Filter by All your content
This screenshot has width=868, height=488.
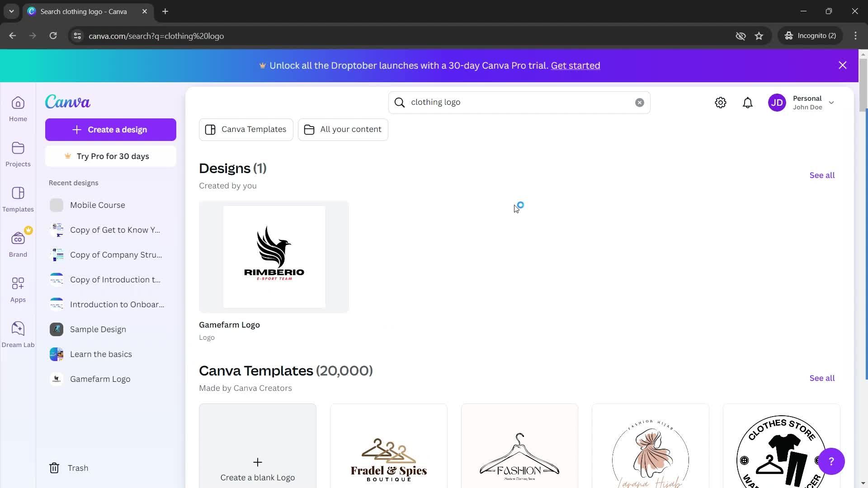pos(343,130)
